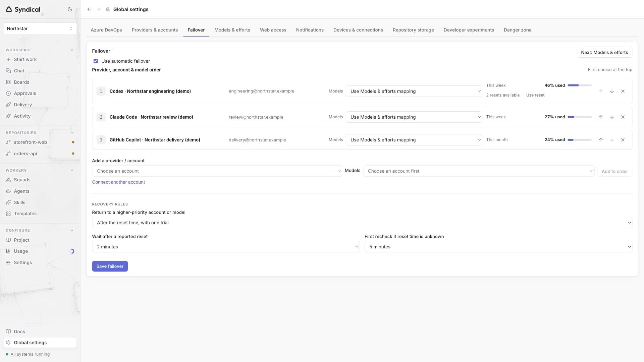Open the orders-api repository

[40, 154]
